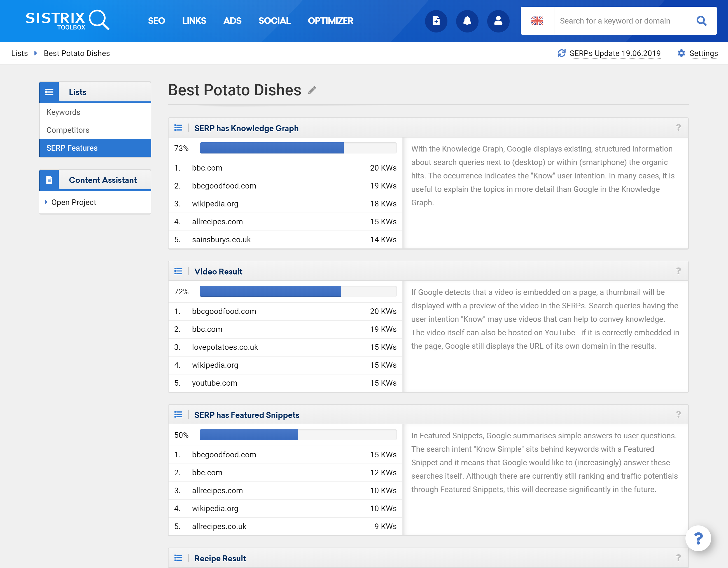Click the SISTRIX Toolbox logo
The height and width of the screenshot is (568, 728).
click(x=68, y=20)
